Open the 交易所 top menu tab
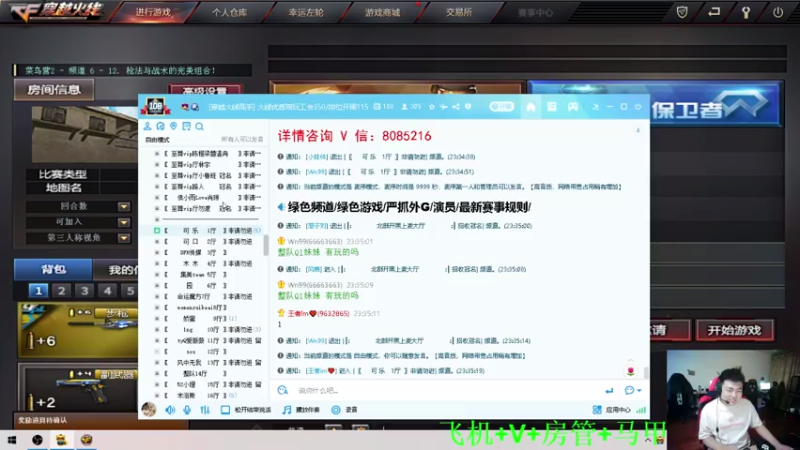This screenshot has height=450, width=800. 459,12
